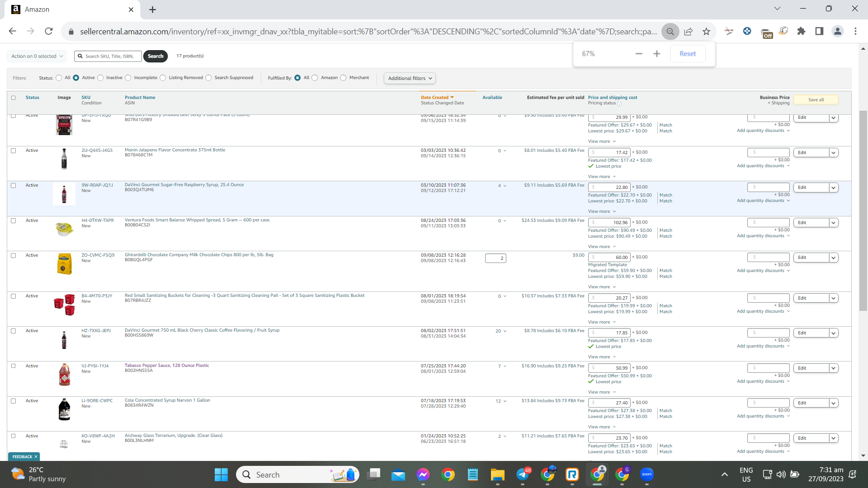Open Chrome three-dot menu
The width and height of the screenshot is (868, 488).
point(855,31)
